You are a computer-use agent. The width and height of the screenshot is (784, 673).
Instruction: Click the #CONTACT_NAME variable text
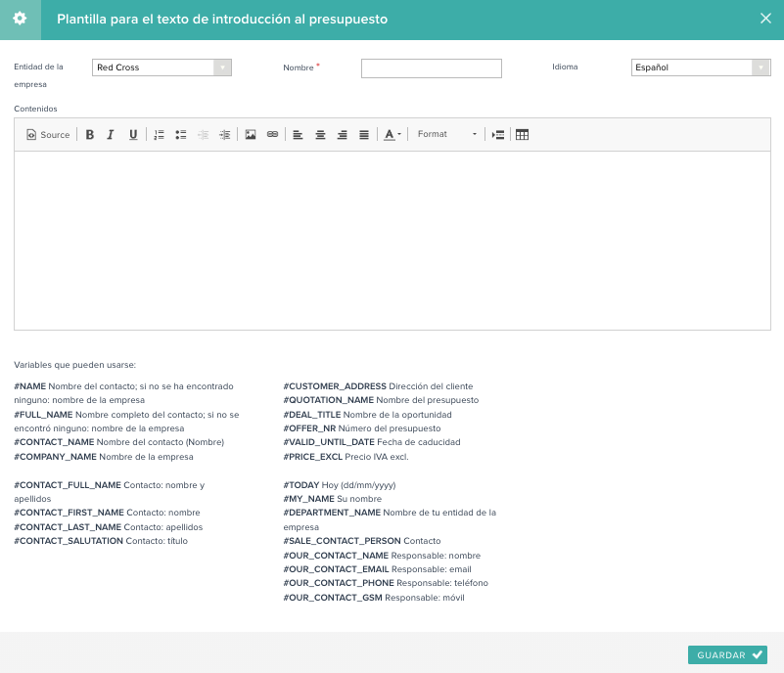54,442
